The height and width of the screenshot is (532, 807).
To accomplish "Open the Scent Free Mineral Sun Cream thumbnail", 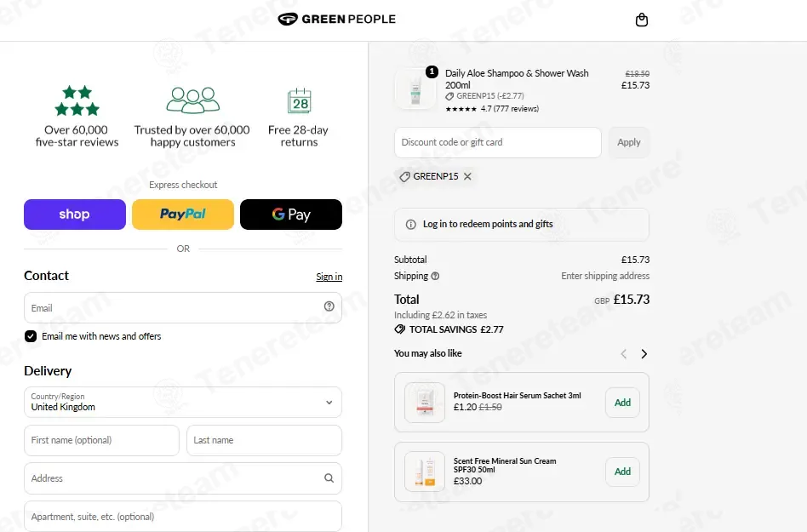I will [x=425, y=472].
